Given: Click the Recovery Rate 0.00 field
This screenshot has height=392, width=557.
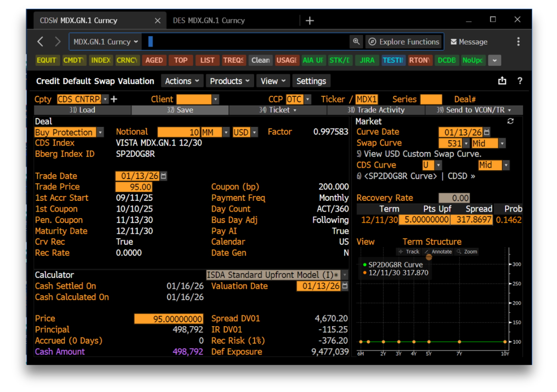Looking at the screenshot, I should click(454, 198).
